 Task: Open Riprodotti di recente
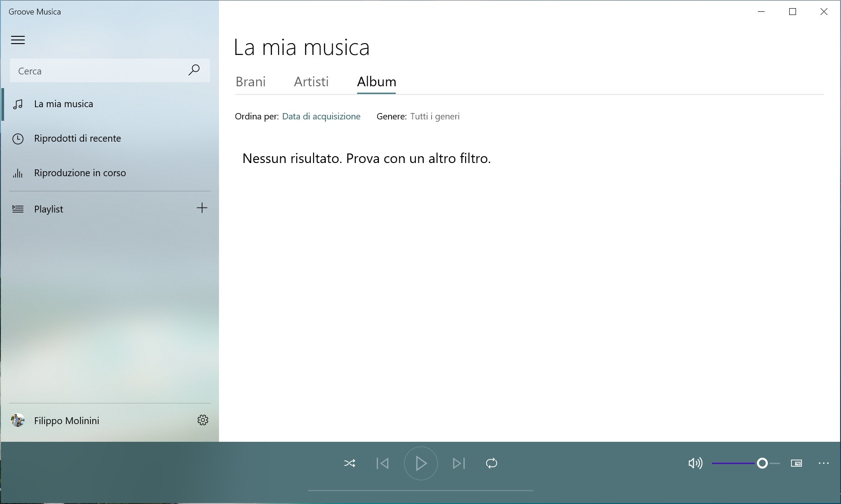(x=109, y=138)
